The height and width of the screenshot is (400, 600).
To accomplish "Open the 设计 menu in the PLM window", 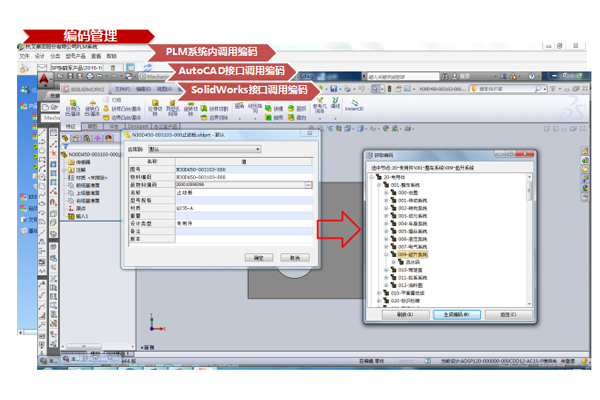I will [39, 56].
